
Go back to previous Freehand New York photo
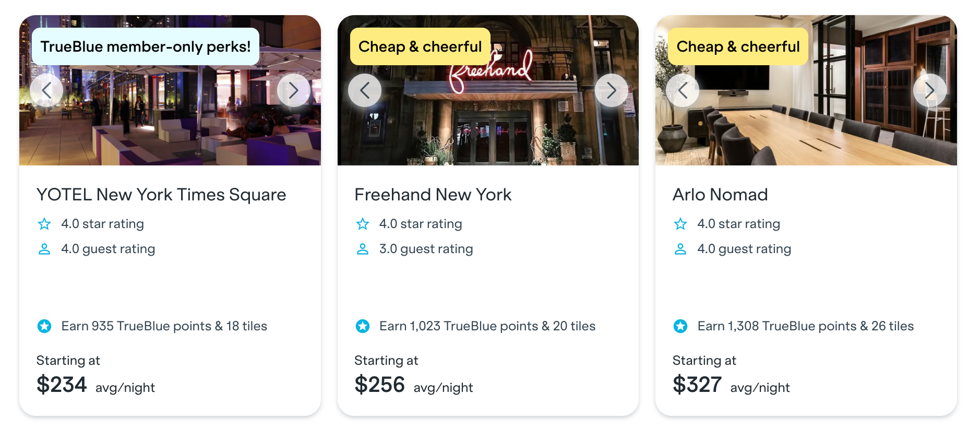pyautogui.click(x=365, y=90)
